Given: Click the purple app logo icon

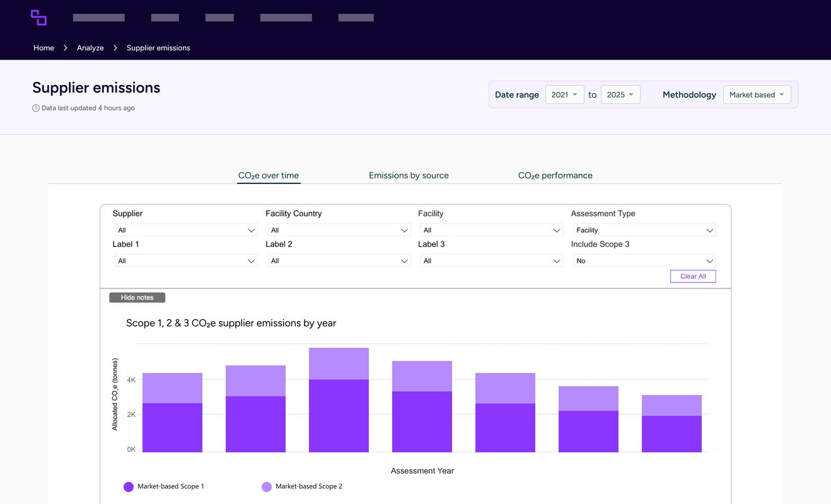Looking at the screenshot, I should pos(38,18).
